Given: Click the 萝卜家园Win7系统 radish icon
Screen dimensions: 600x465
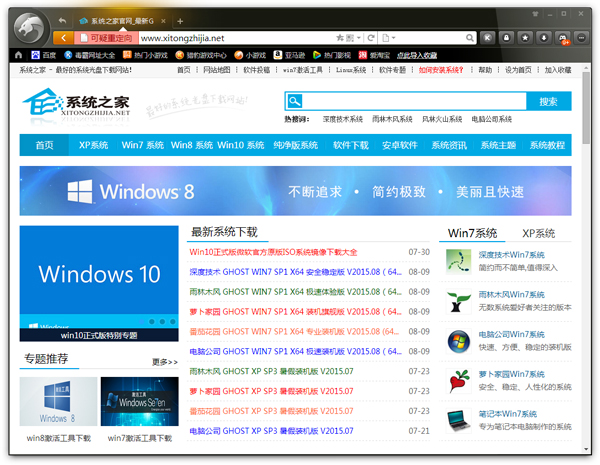Looking at the screenshot, I should [458, 381].
